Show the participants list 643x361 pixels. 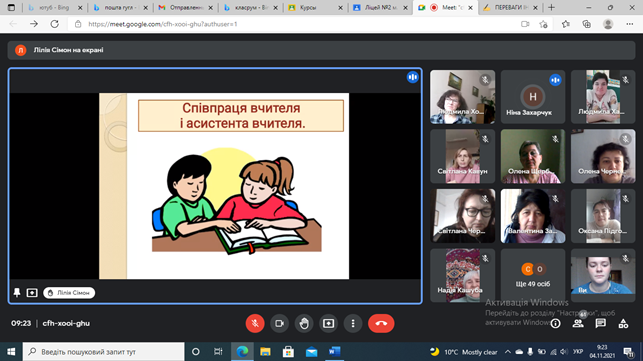tap(578, 324)
